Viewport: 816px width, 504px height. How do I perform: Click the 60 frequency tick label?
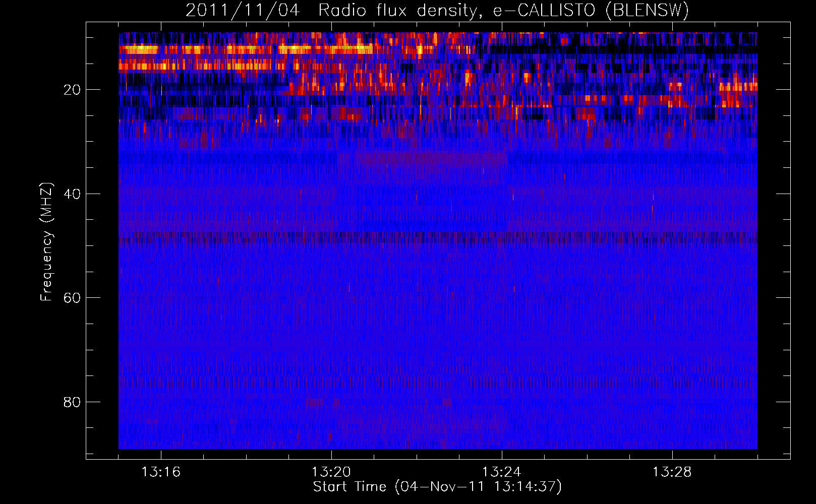click(x=72, y=298)
